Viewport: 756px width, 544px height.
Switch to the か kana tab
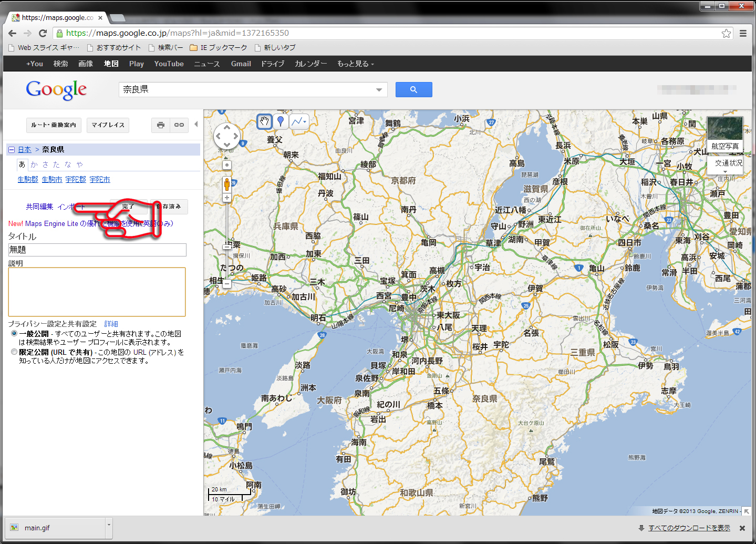click(34, 165)
